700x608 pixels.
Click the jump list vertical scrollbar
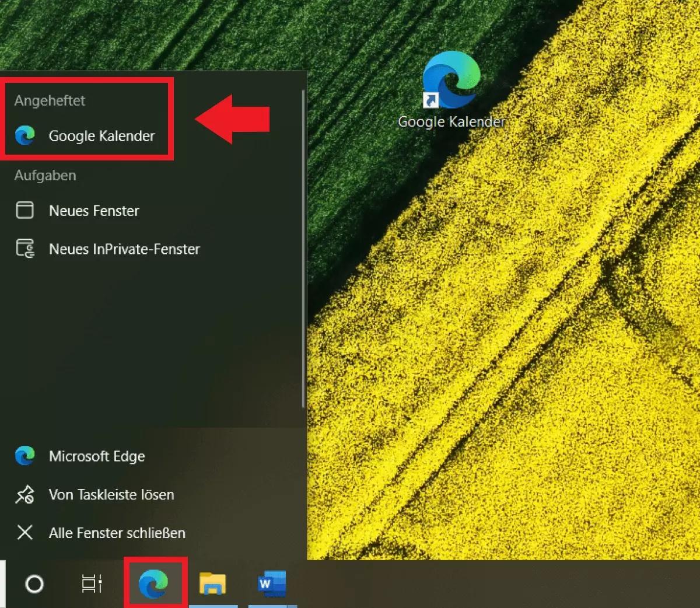pyautogui.click(x=303, y=248)
